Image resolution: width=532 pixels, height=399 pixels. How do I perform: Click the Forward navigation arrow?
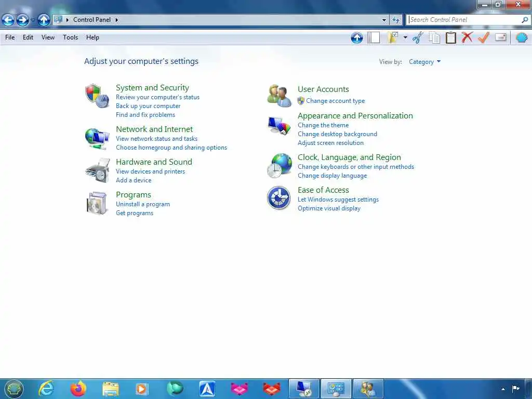[x=23, y=20]
